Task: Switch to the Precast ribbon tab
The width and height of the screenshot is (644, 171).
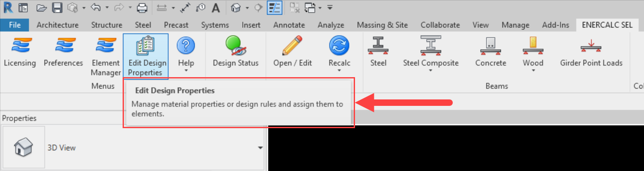Action: pyautogui.click(x=176, y=25)
